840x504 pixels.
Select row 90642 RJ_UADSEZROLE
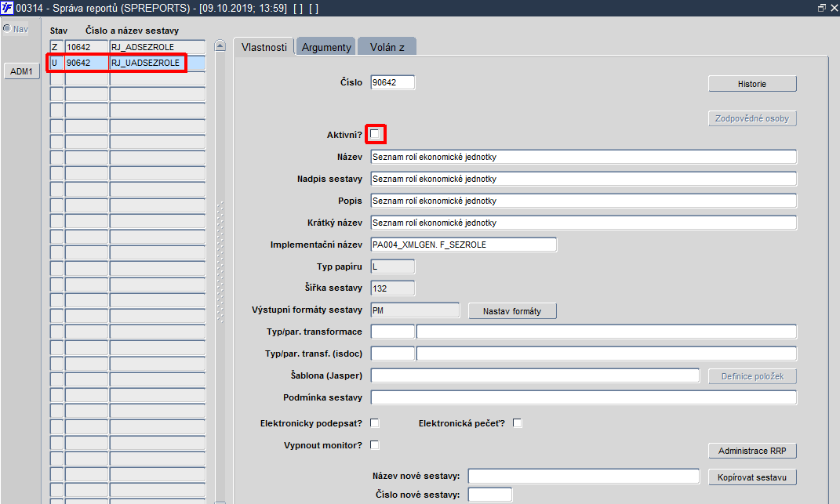tap(128, 63)
